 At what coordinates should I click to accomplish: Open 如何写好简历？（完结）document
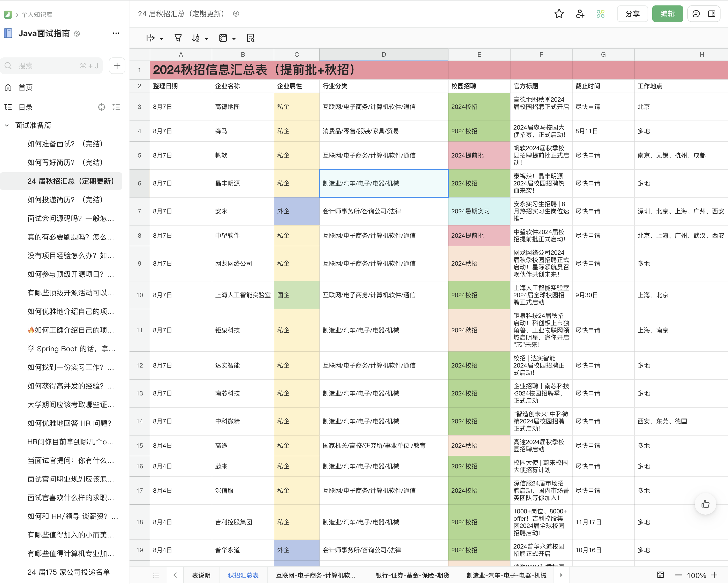(x=65, y=162)
